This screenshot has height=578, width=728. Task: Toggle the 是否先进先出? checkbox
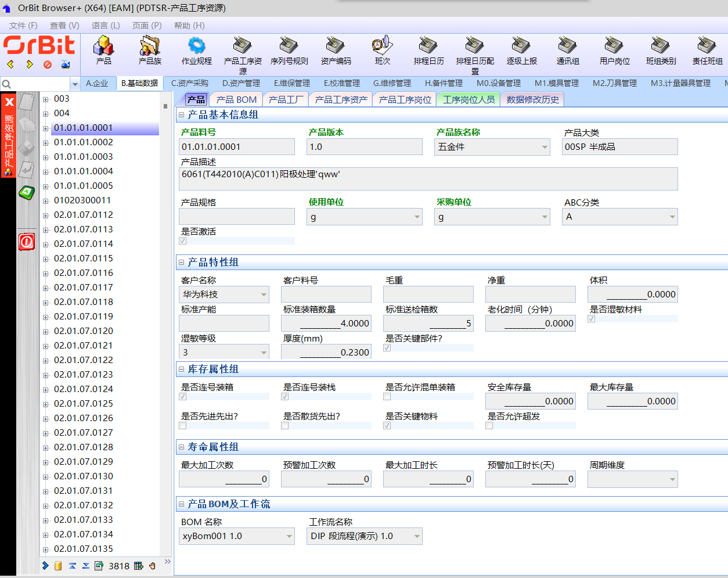tap(183, 426)
